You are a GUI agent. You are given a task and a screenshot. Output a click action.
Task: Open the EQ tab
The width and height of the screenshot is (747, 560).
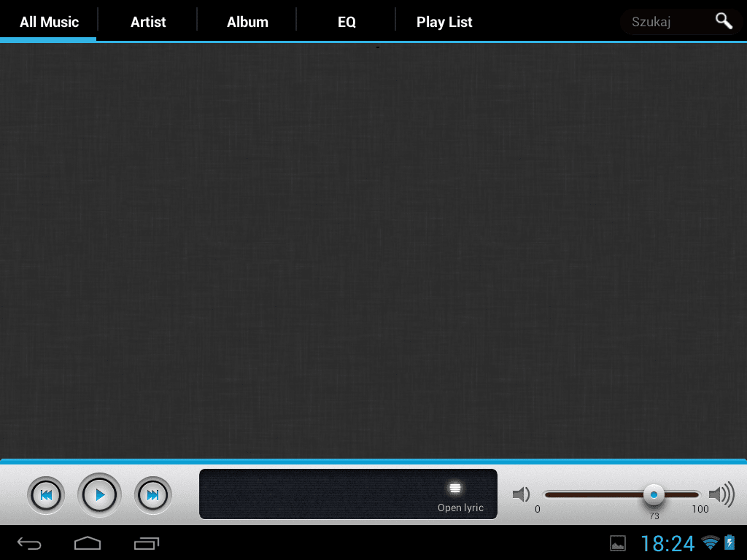tap(347, 21)
